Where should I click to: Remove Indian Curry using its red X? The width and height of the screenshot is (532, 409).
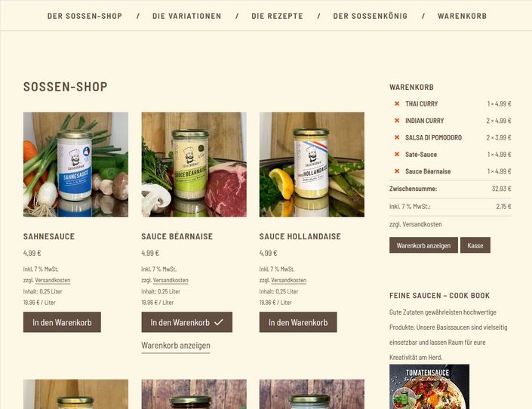(x=397, y=121)
